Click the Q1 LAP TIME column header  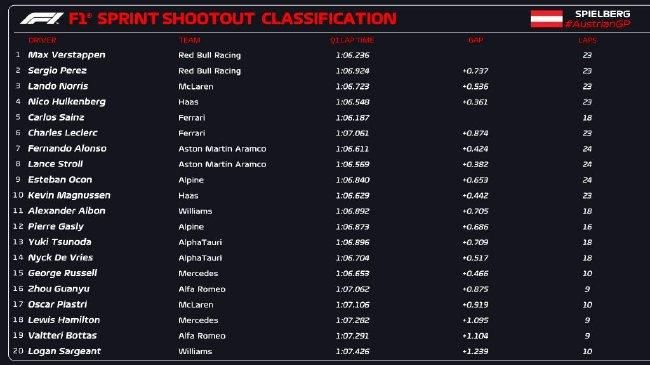click(x=352, y=40)
